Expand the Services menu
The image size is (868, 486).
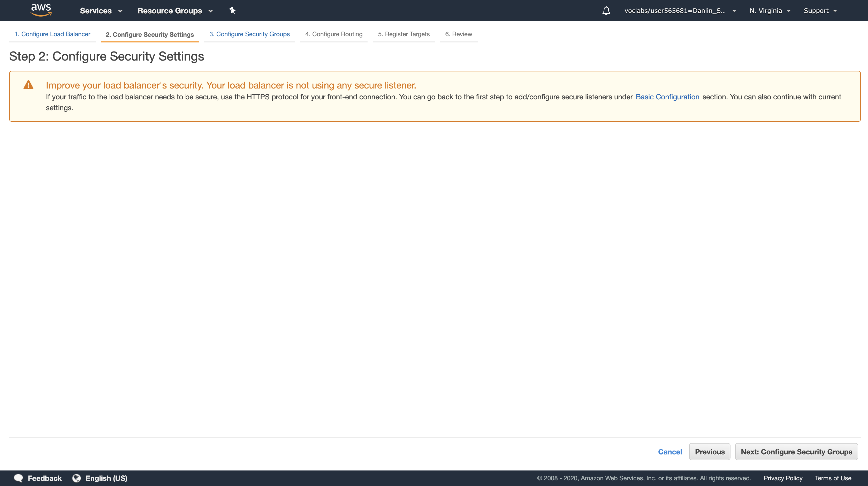click(x=101, y=11)
